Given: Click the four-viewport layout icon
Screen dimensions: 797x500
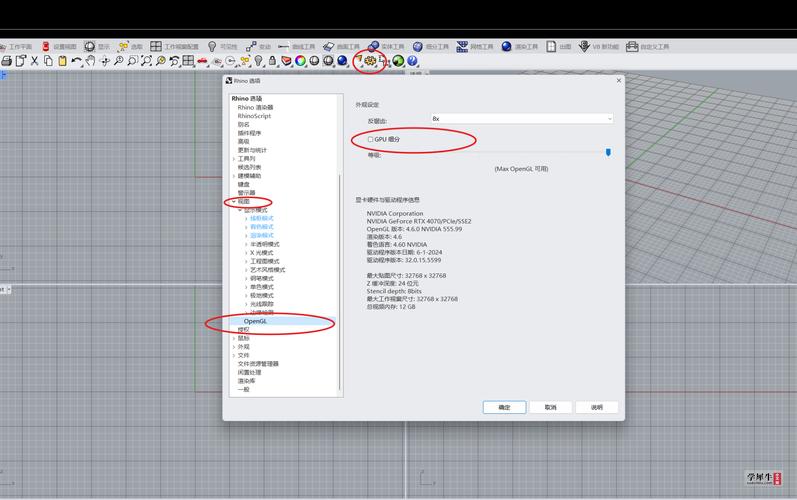Looking at the screenshot, I should 188,61.
